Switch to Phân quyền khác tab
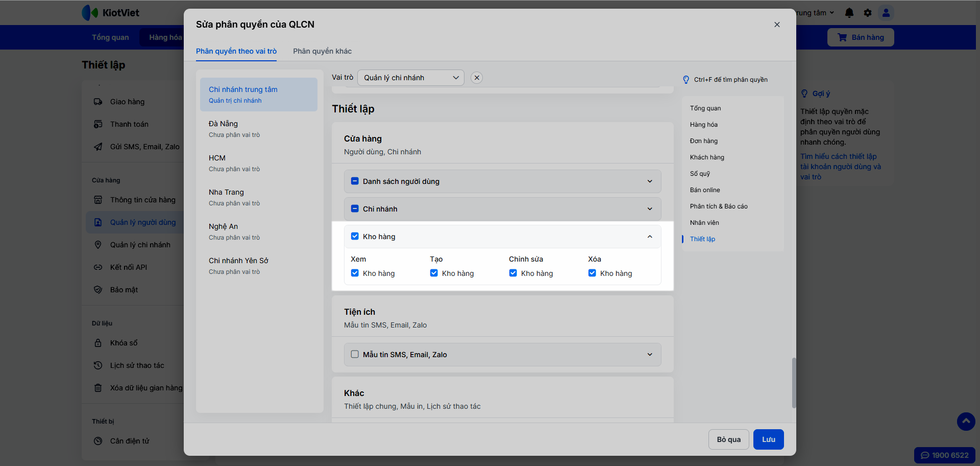 (322, 51)
